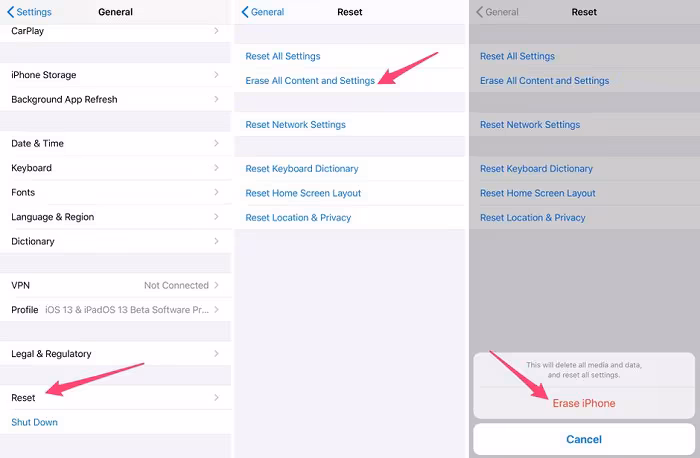Click chevron on Fonts row

216,192
